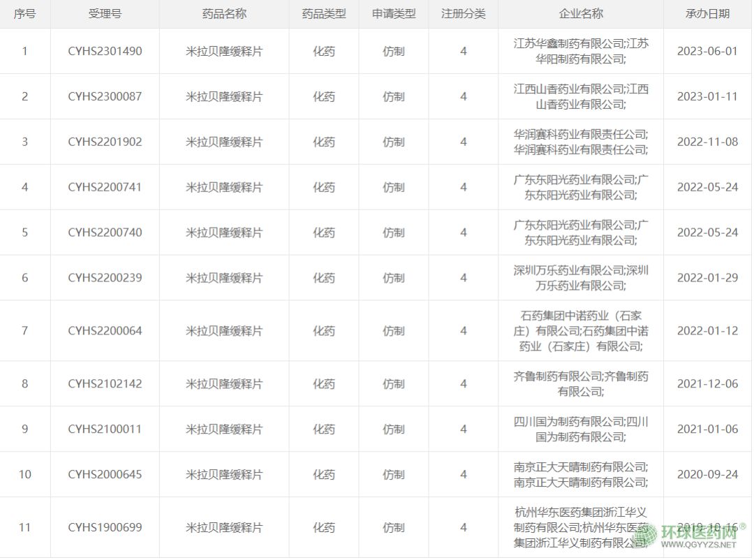The image size is (754, 560).
Task: Sort by the 受理号 column header
Action: click(105, 14)
